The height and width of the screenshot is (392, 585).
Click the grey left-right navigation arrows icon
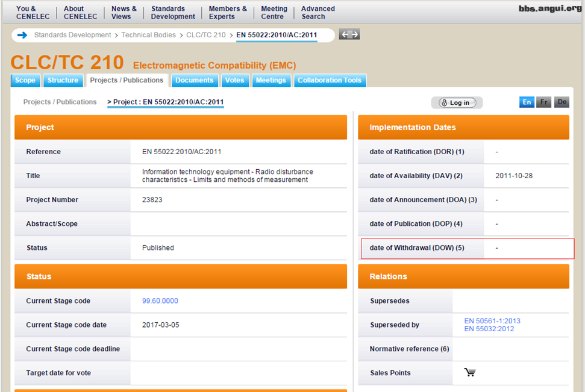[349, 34]
